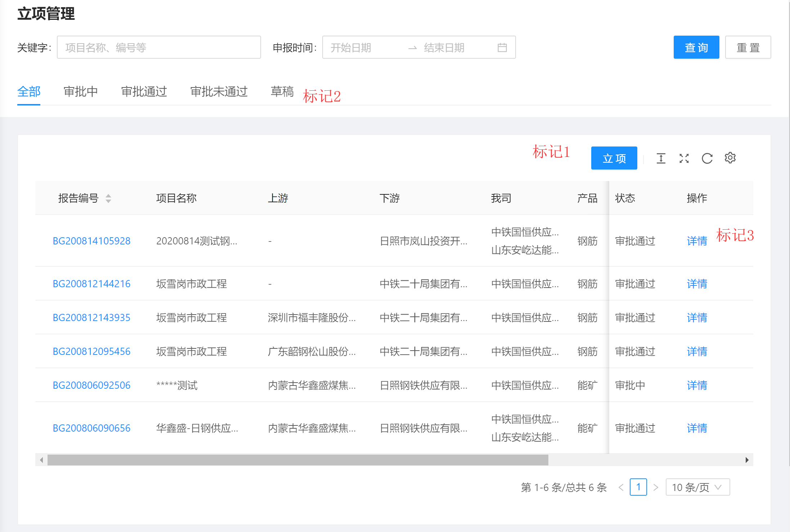790x532 pixels.
Task: Click the fullscreen expand icon
Action: 684,158
